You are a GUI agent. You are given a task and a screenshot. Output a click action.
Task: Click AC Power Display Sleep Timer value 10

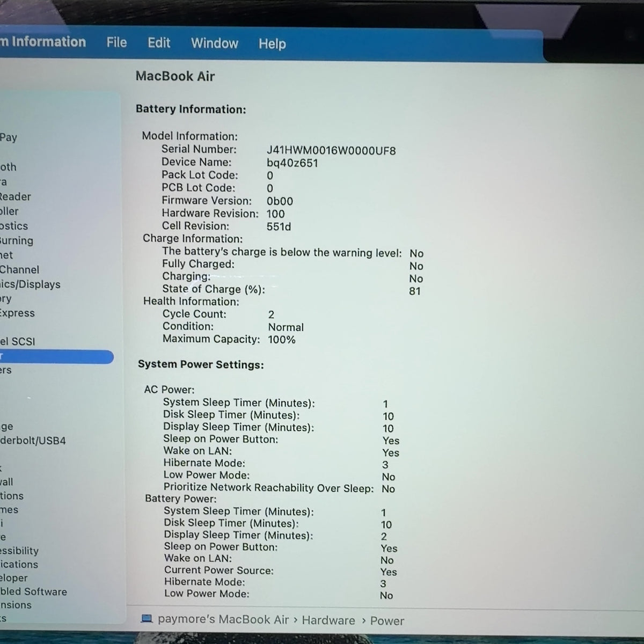pos(388,428)
